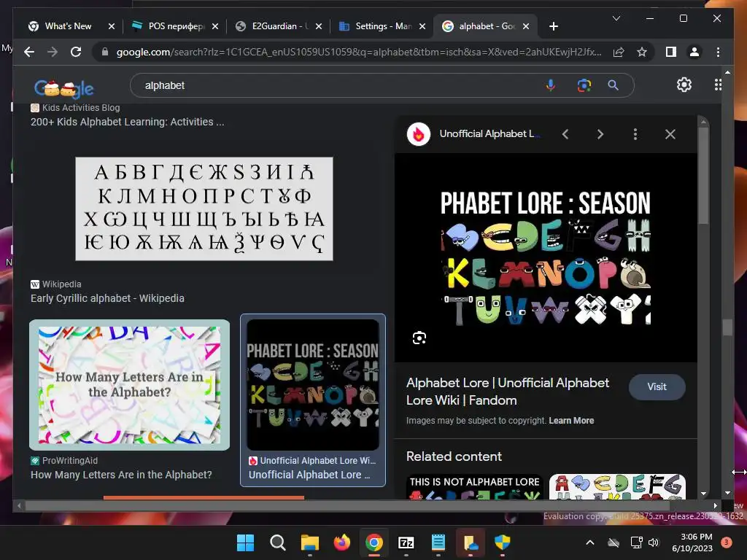Click the Fandom site icon in the preview header
The width and height of the screenshot is (747, 560).
418,134
